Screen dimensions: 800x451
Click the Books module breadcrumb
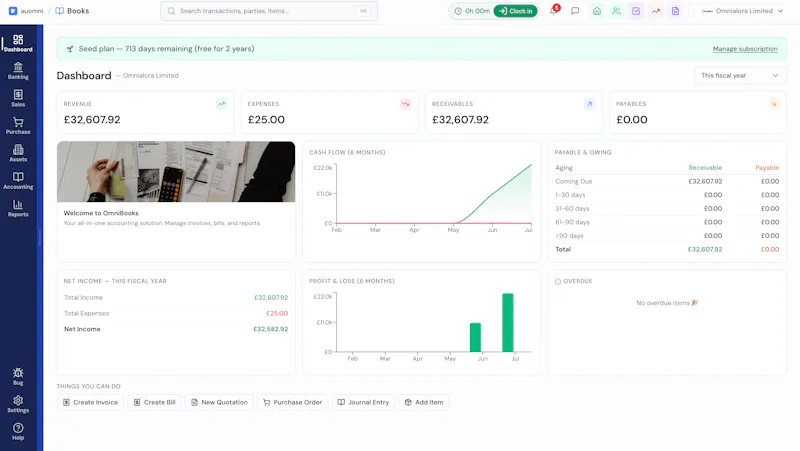pyautogui.click(x=72, y=11)
